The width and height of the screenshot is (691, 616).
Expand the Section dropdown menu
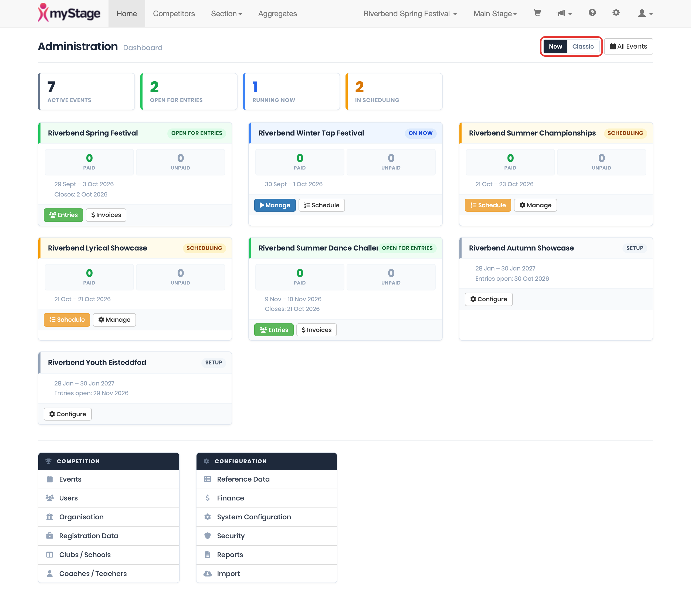pos(226,13)
